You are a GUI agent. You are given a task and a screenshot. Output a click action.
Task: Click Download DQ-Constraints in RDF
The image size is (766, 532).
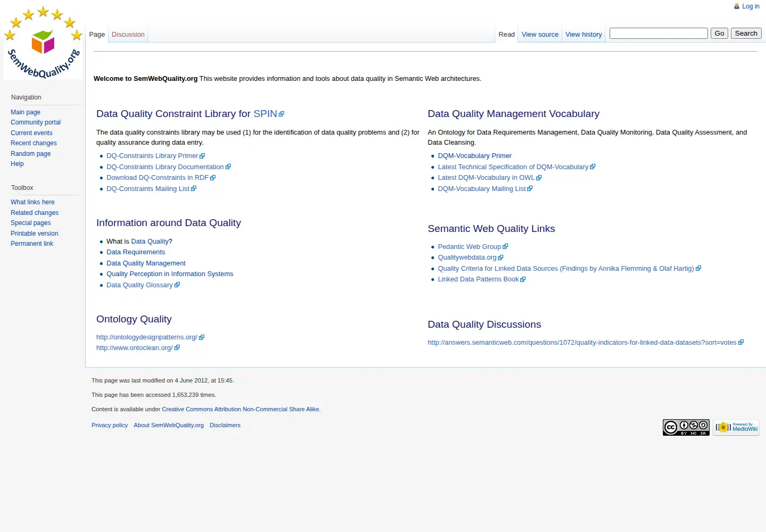click(x=161, y=178)
